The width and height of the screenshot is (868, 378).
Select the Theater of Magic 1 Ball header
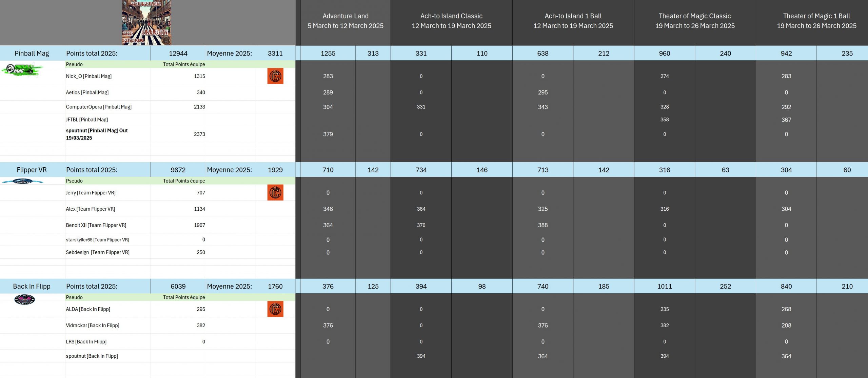(x=816, y=21)
